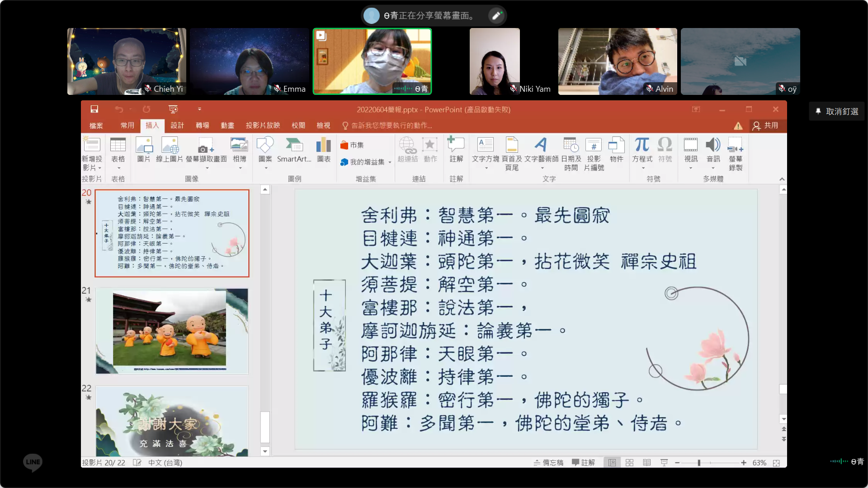Click the Save icon in PowerPoint title bar
The image size is (868, 488).
click(x=94, y=109)
